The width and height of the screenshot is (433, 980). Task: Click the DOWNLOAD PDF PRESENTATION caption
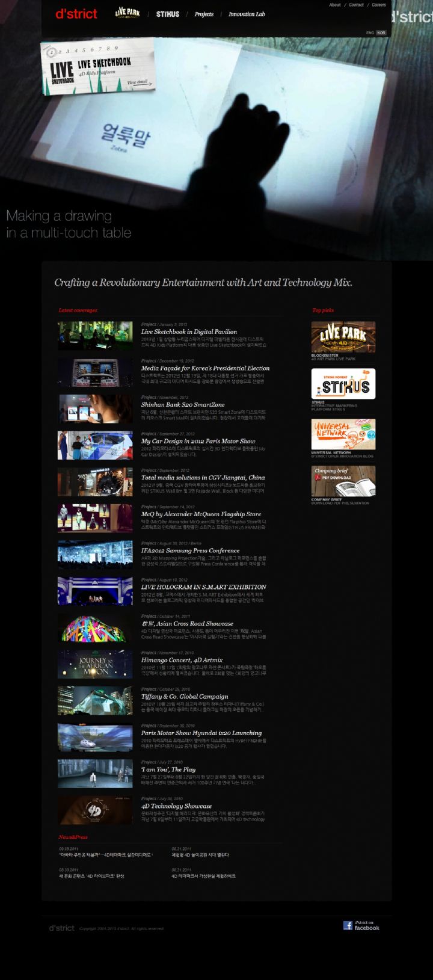(340, 504)
